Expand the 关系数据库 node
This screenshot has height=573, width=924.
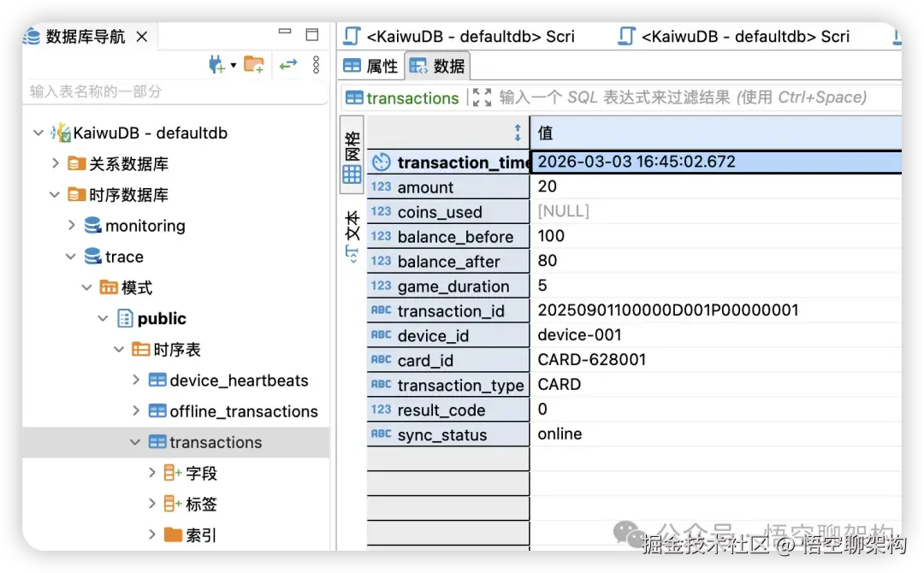pyautogui.click(x=55, y=163)
